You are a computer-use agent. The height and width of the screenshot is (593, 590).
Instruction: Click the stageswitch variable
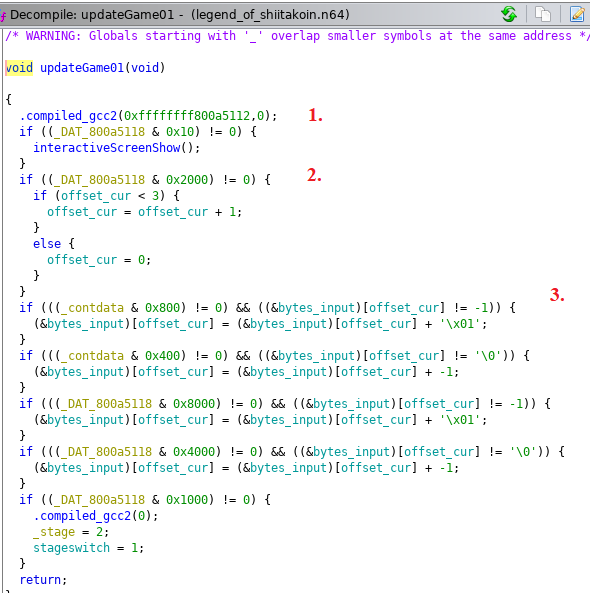click(71, 548)
